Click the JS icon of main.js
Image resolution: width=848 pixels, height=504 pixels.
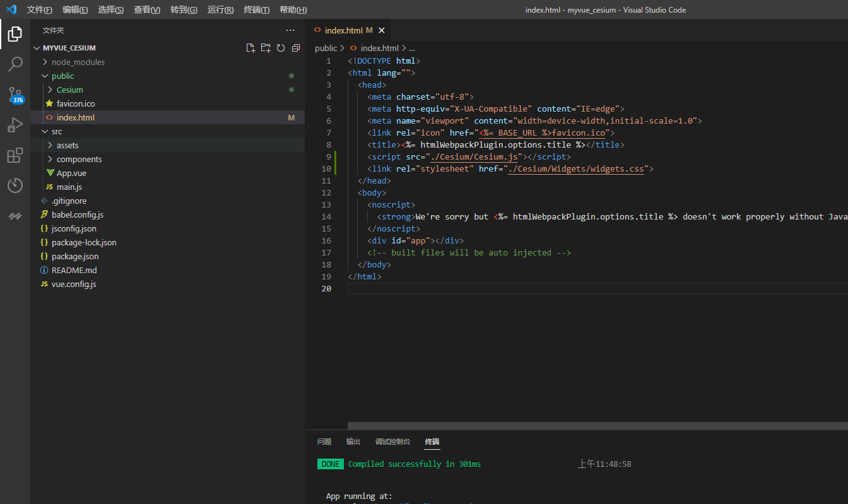point(49,187)
